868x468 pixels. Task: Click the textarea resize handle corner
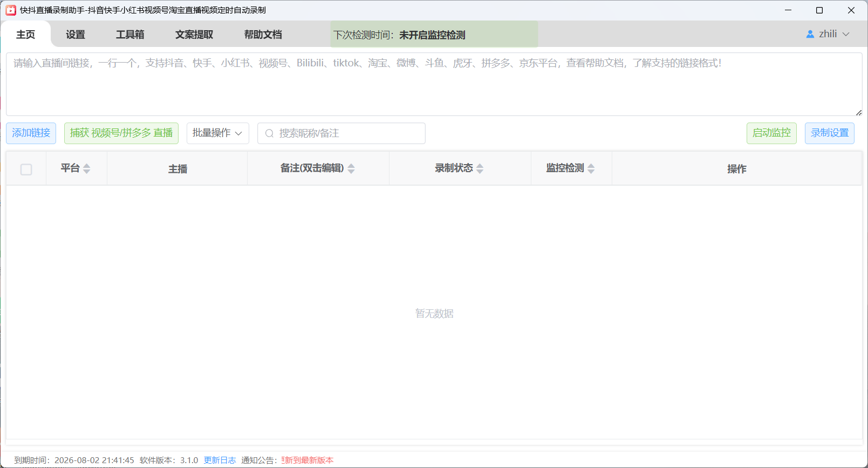coord(858,112)
